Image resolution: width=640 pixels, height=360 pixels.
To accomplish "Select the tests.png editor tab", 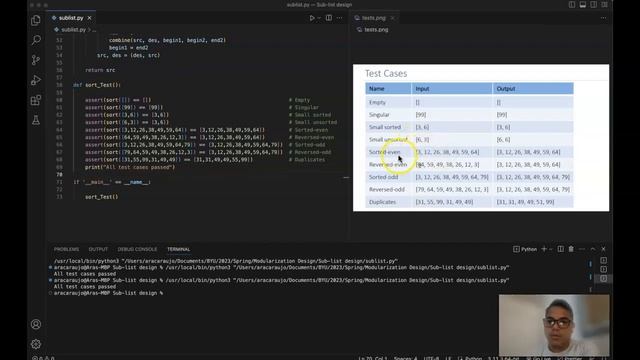I will point(374,18).
